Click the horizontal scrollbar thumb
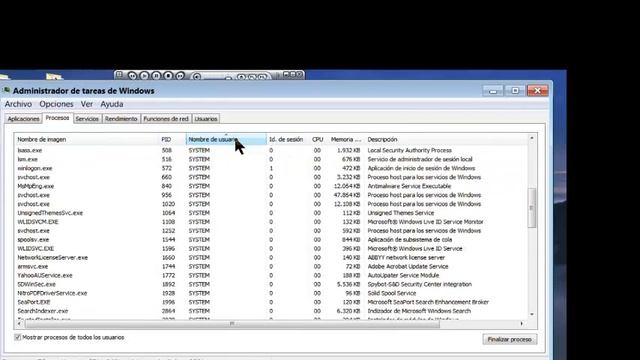Viewport: 640px width, 360px height. click(x=232, y=324)
